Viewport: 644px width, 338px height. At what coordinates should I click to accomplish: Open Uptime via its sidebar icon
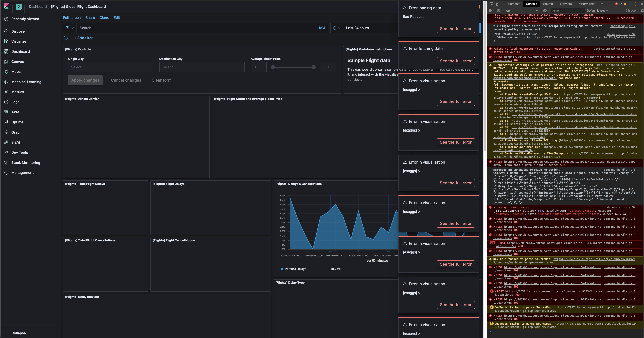pos(6,122)
